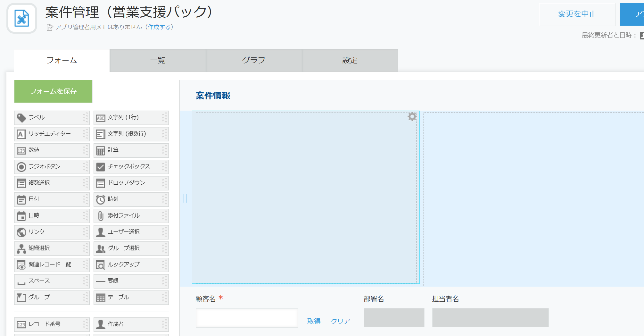Open settings gear of selected blank field
Viewport: 644px width, 336px height.
click(412, 117)
